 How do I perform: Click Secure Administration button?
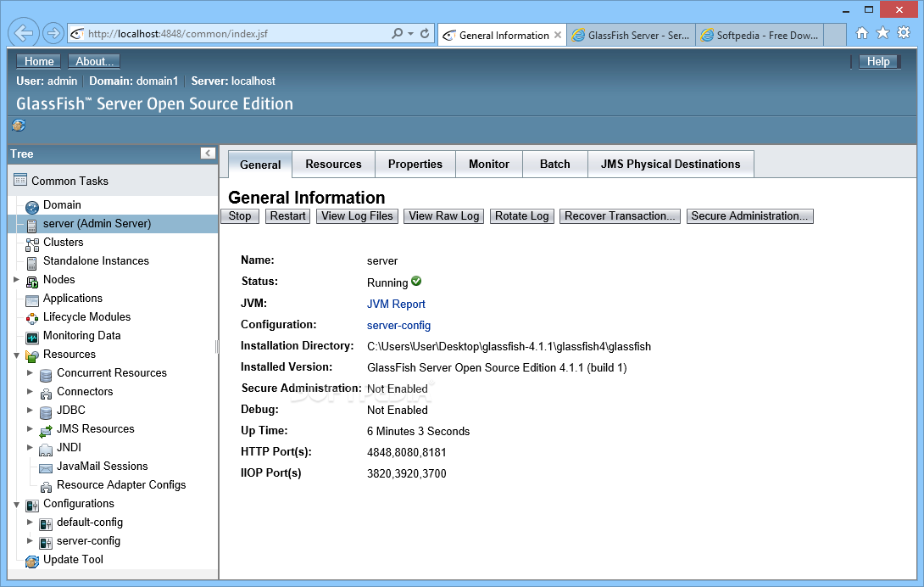tap(749, 216)
